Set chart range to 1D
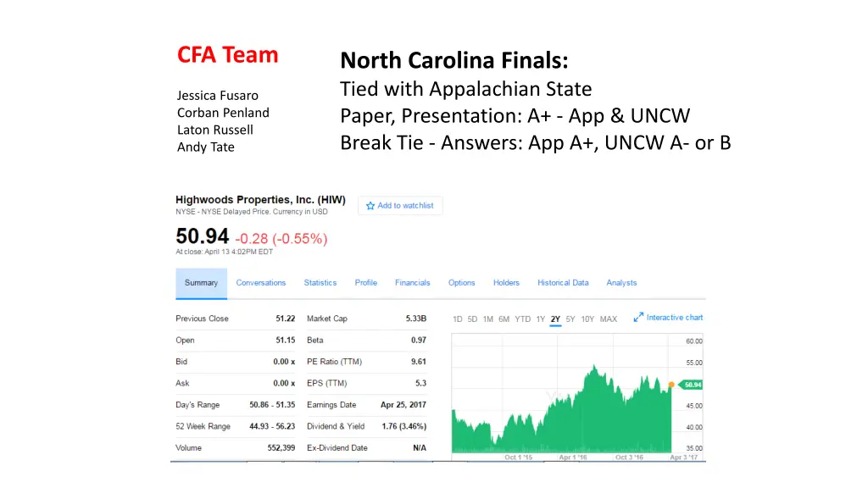This screenshot has width=868, height=488. coord(457,319)
